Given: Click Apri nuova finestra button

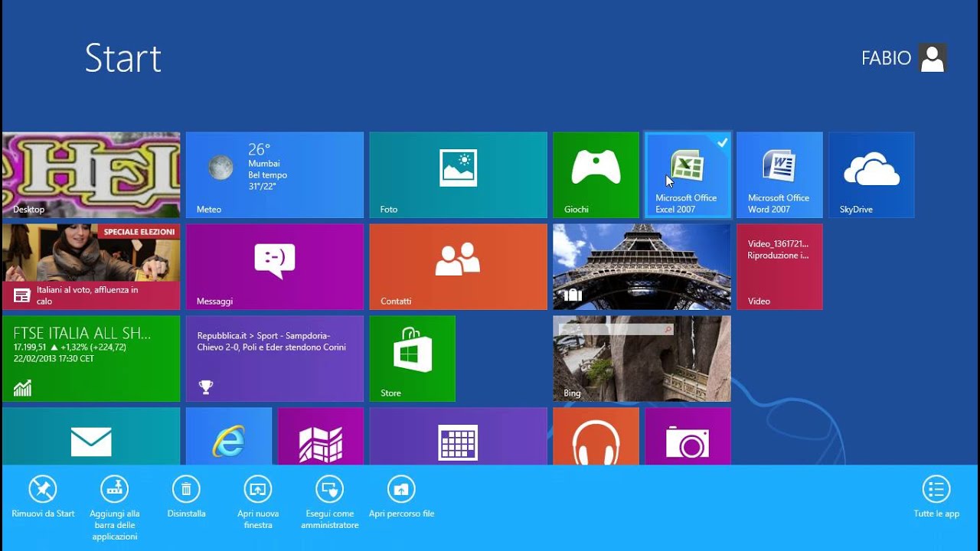Looking at the screenshot, I should [258, 503].
